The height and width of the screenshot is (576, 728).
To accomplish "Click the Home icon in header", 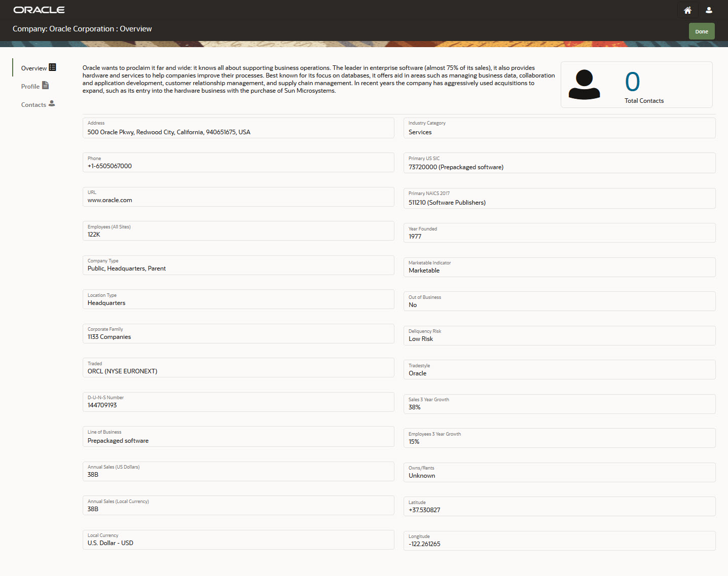I will point(687,10).
